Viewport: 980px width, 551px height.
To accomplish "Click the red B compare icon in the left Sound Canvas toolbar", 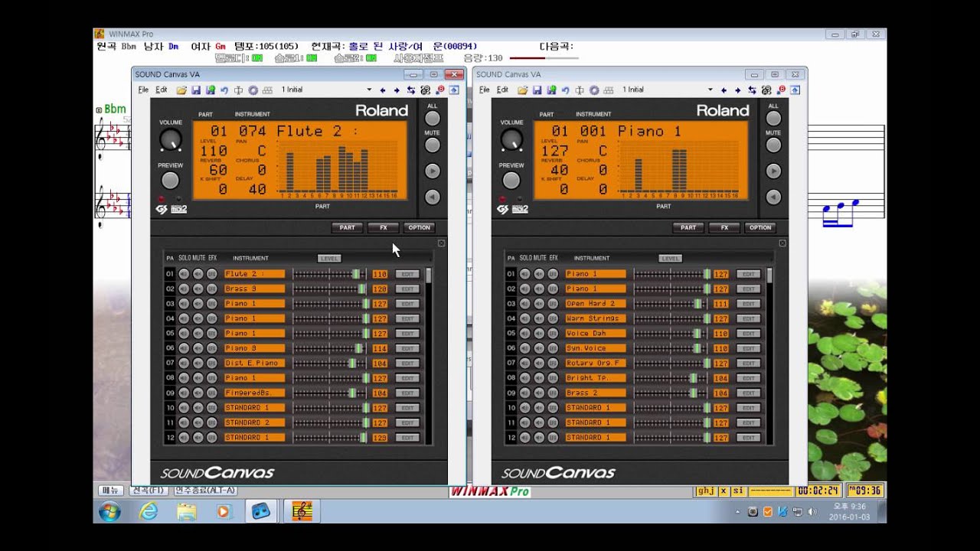I will click(x=440, y=90).
